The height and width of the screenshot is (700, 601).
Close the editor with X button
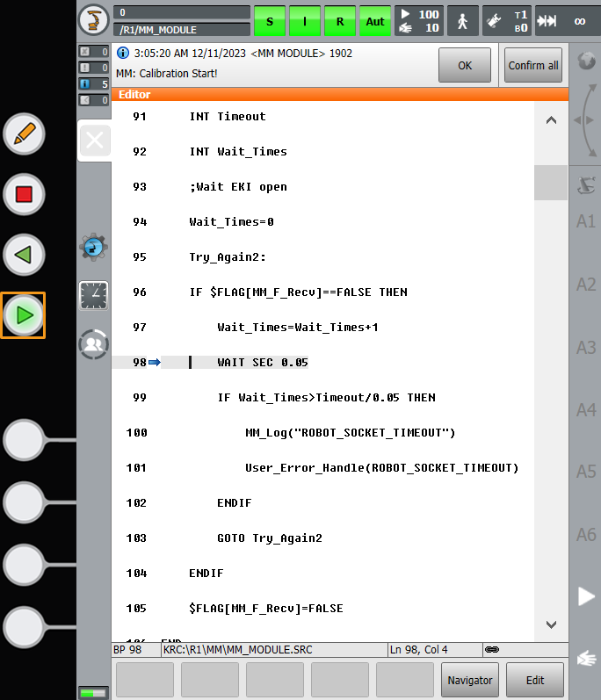(x=95, y=141)
